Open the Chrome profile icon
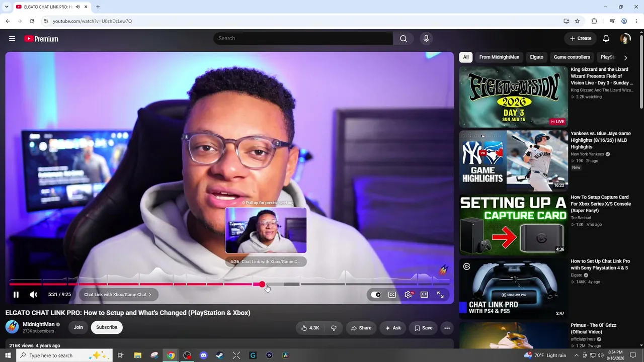644x362 pixels. (x=624, y=21)
